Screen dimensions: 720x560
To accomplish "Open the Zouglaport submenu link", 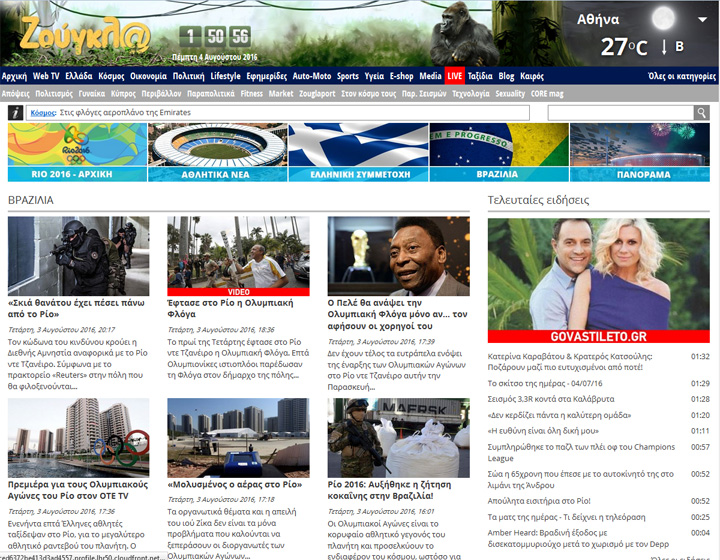I will (x=318, y=94).
